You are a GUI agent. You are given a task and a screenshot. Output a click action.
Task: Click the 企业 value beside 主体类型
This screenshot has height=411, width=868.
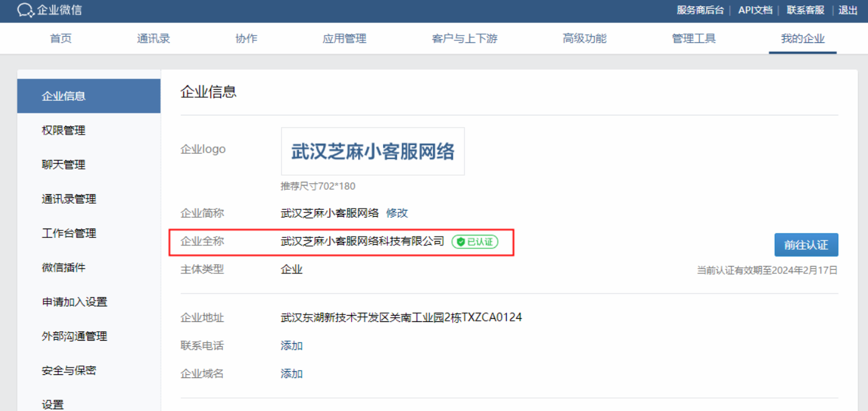point(291,270)
